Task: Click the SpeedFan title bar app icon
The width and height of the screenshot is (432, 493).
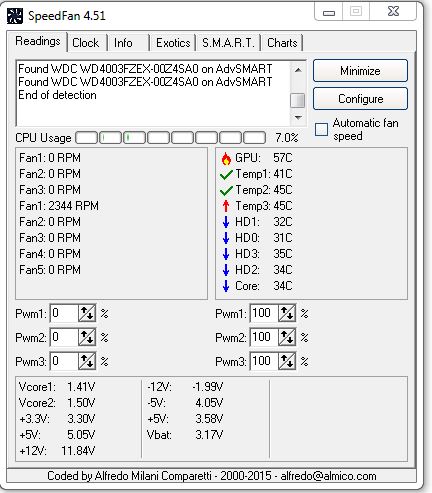Action: coord(15,16)
